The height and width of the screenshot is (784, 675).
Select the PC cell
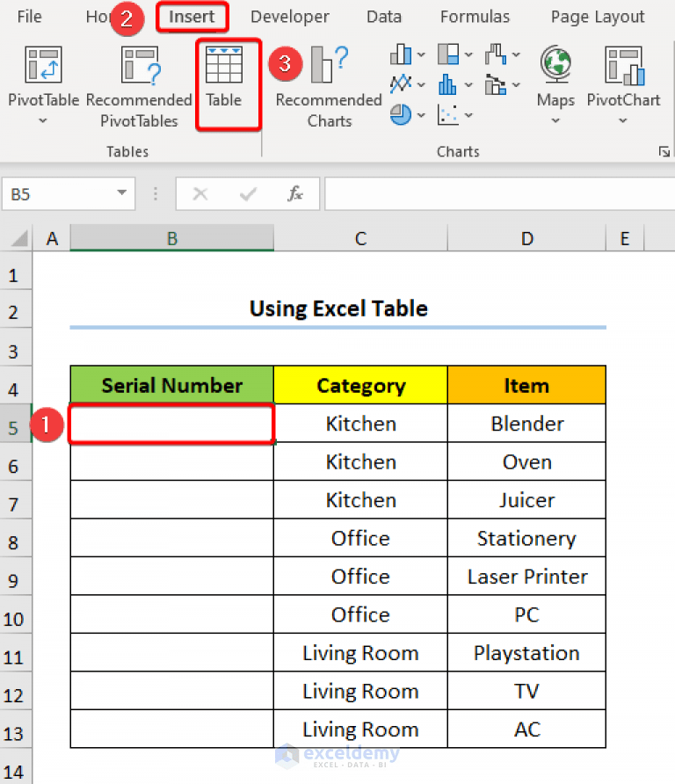coord(526,614)
